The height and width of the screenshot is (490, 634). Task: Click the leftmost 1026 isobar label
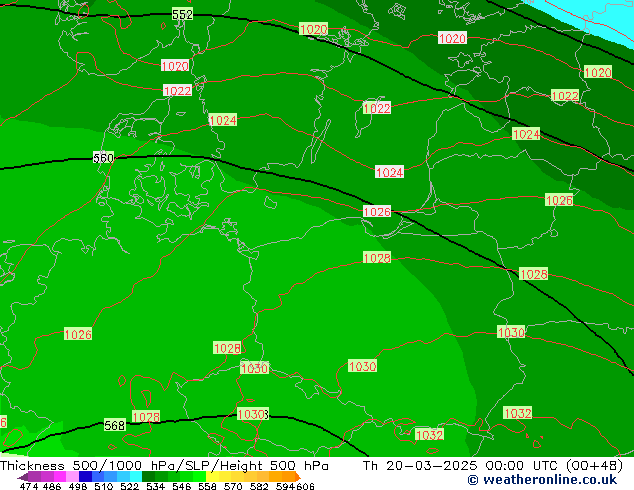coord(78,334)
